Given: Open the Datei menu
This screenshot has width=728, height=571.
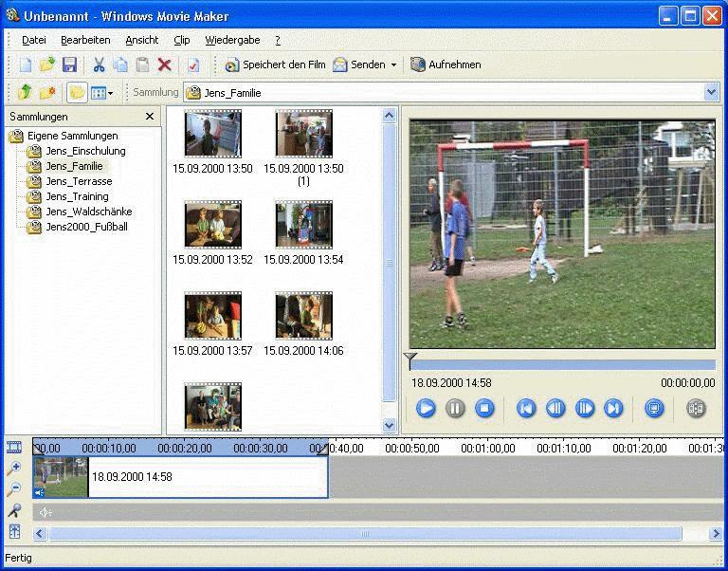Looking at the screenshot, I should tap(34, 40).
